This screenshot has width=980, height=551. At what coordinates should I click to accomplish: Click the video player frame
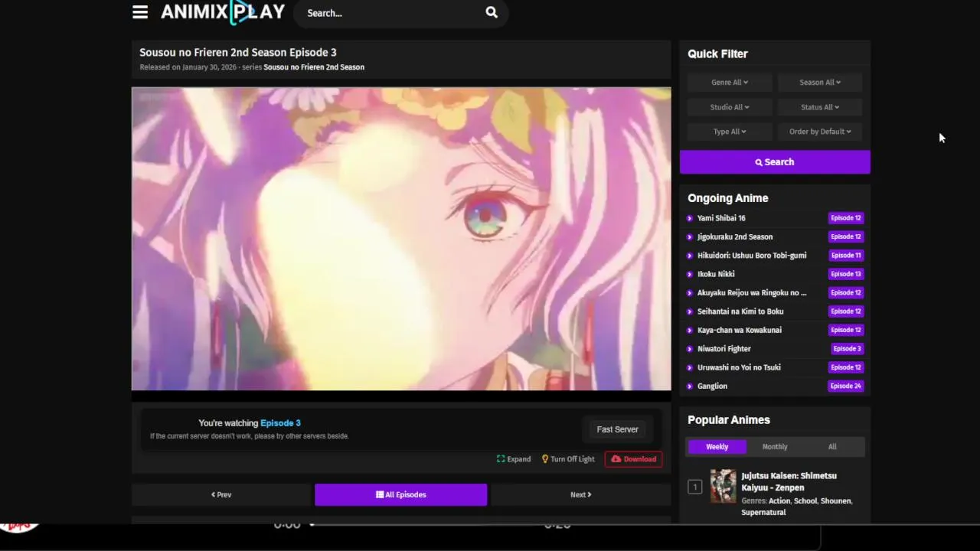click(401, 239)
